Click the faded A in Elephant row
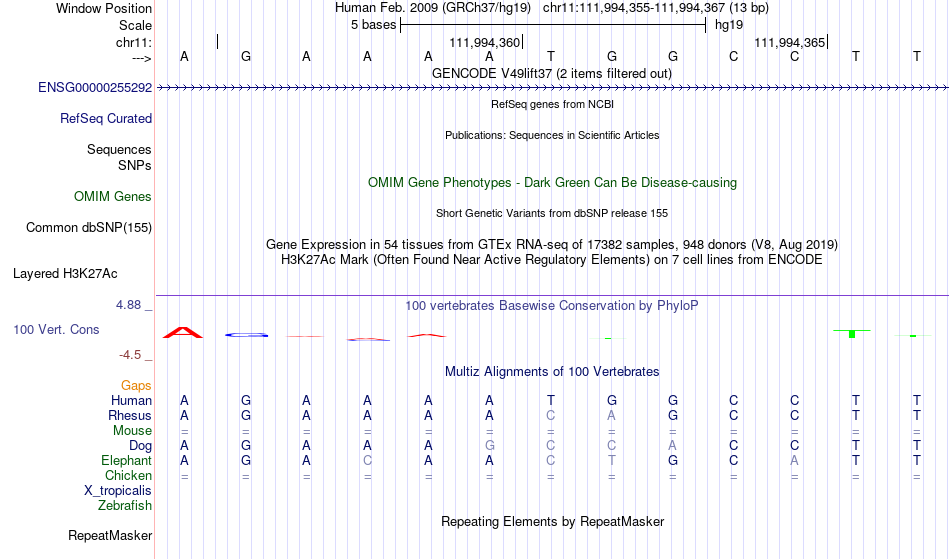Viewport: 950px width, 559px height. (x=794, y=461)
